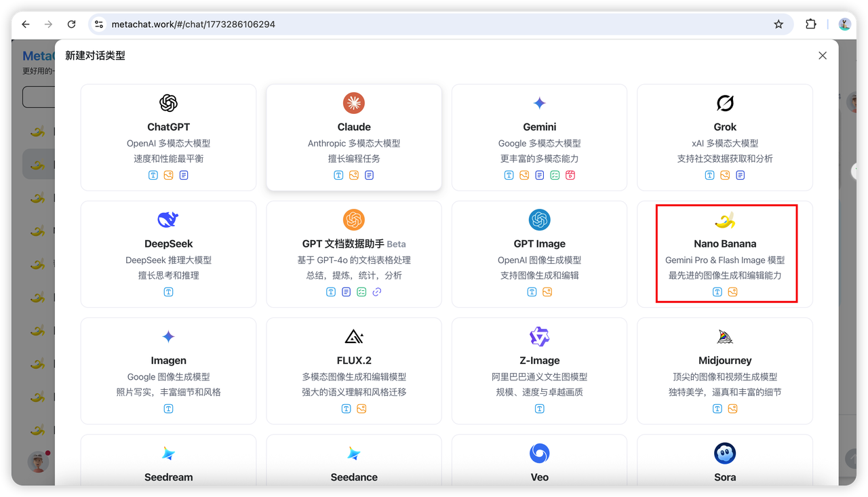Click the text T icon in Imagen card
Viewport: 868px width, 497px height.
pos(168,408)
